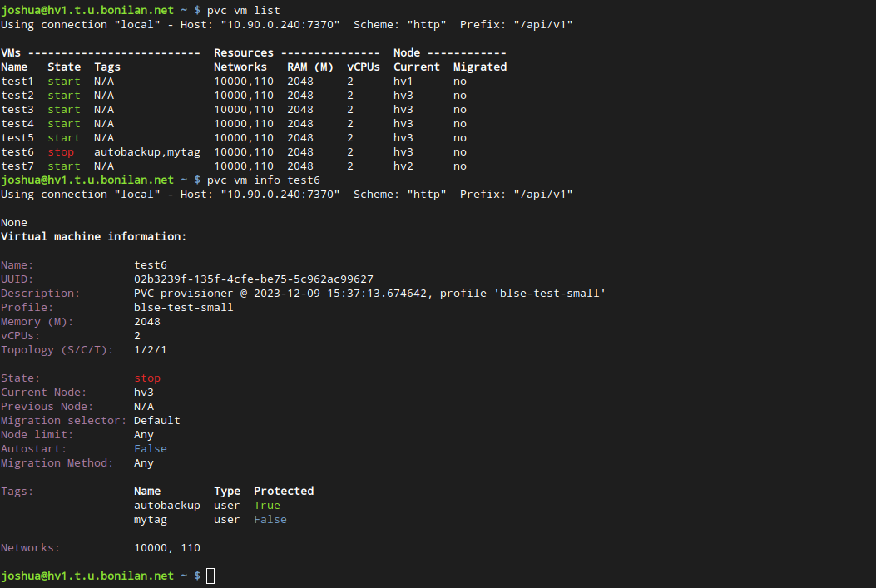Click the red stop value in the State field

[x=146, y=378]
